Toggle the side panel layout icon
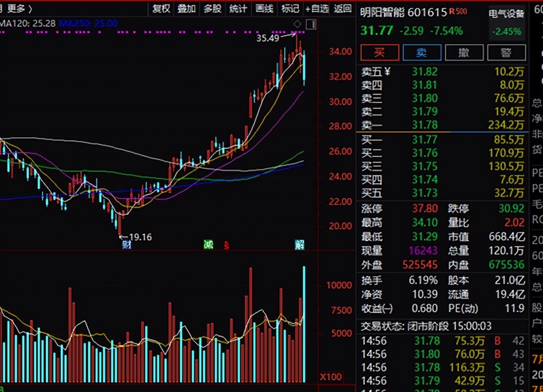 311,24
